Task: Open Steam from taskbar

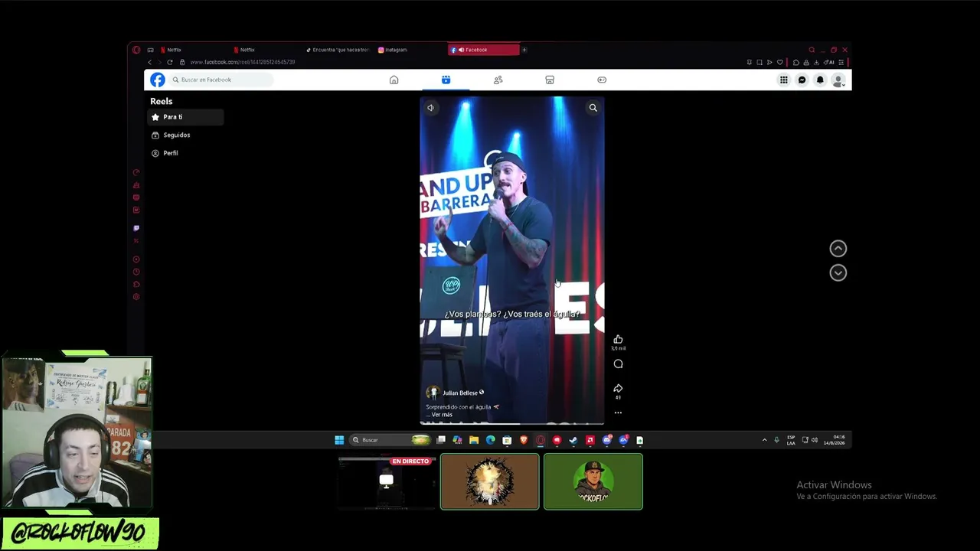Action: coord(573,440)
